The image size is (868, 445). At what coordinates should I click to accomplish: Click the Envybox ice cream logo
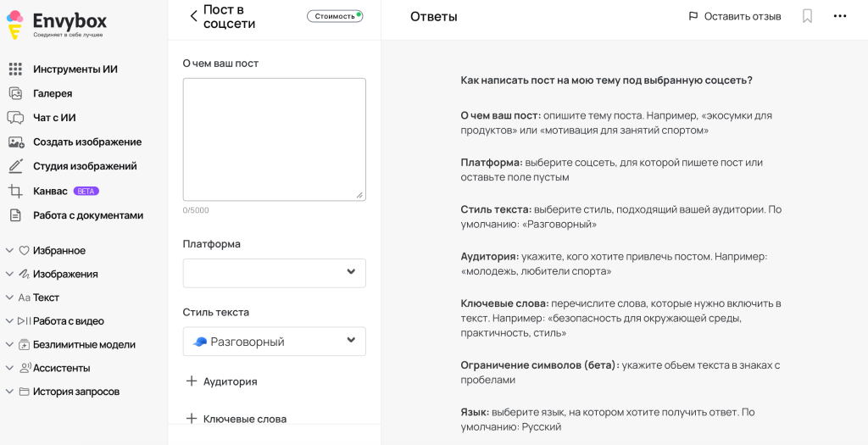click(x=15, y=25)
